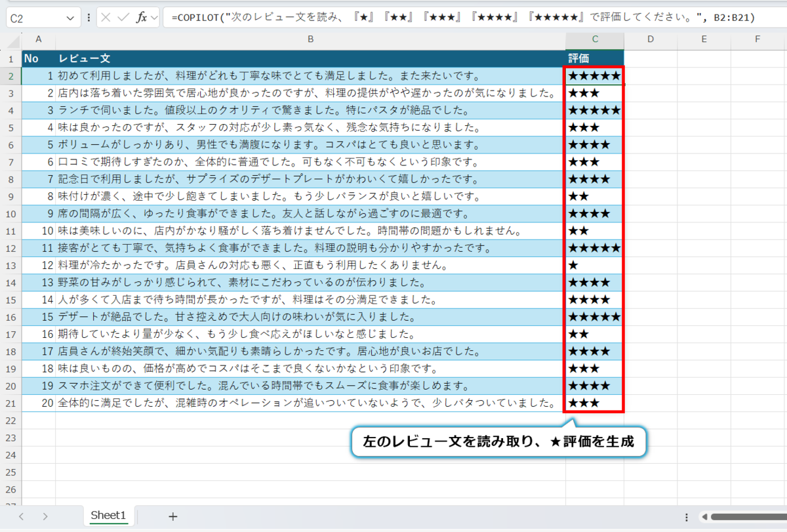
Task: Click the No header cell
Action: tap(39, 58)
